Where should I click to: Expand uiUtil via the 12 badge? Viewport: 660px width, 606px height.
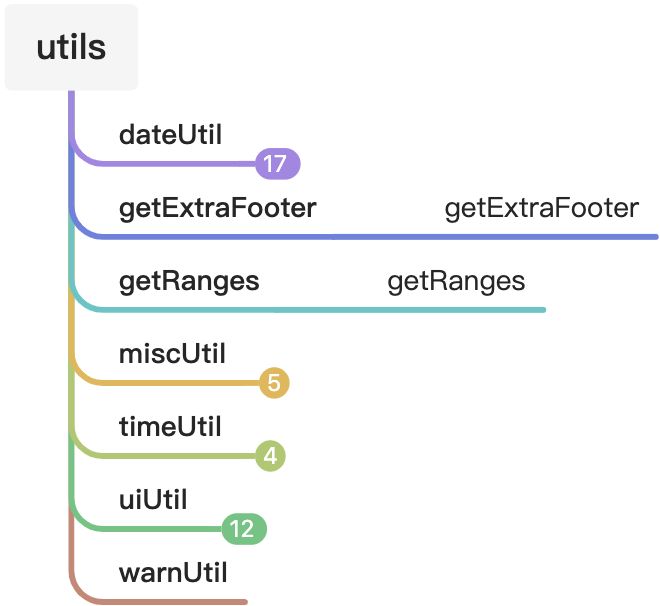tap(242, 529)
